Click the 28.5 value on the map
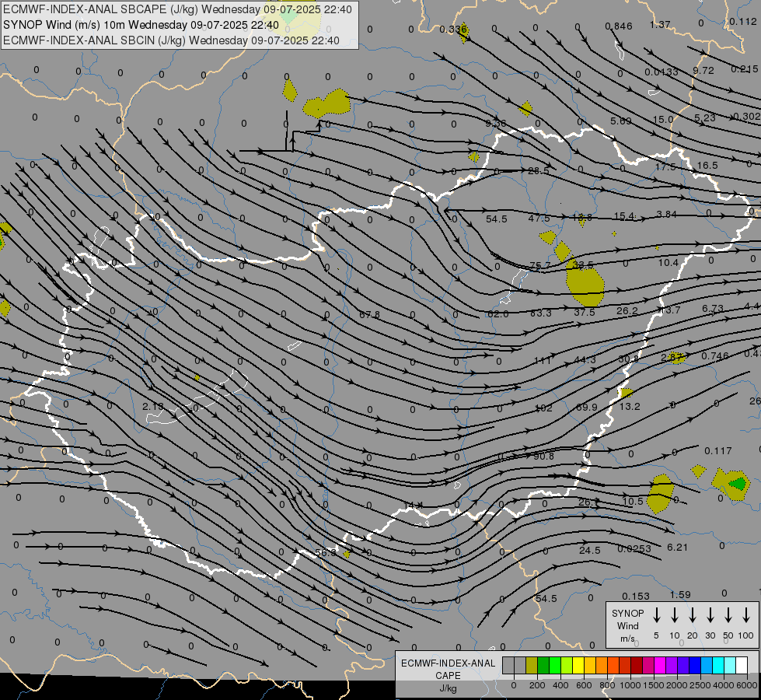Image resolution: width=761 pixels, height=700 pixels. [539, 170]
